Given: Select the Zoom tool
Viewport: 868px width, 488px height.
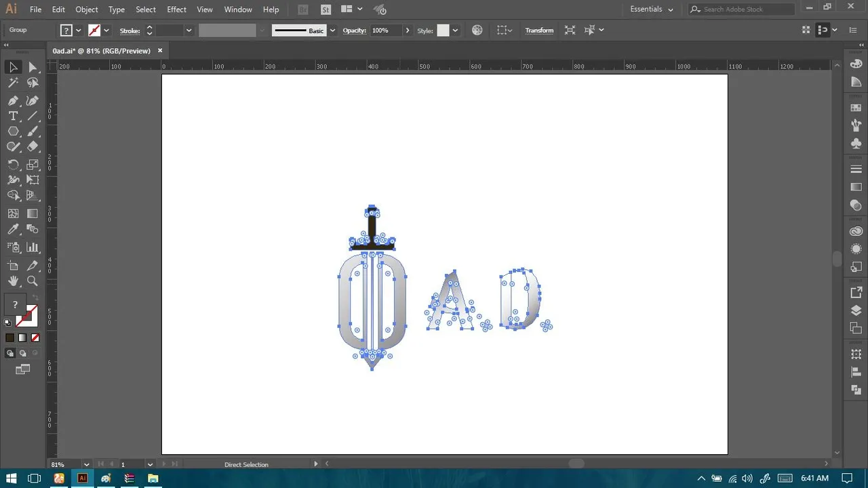Looking at the screenshot, I should coord(33,281).
